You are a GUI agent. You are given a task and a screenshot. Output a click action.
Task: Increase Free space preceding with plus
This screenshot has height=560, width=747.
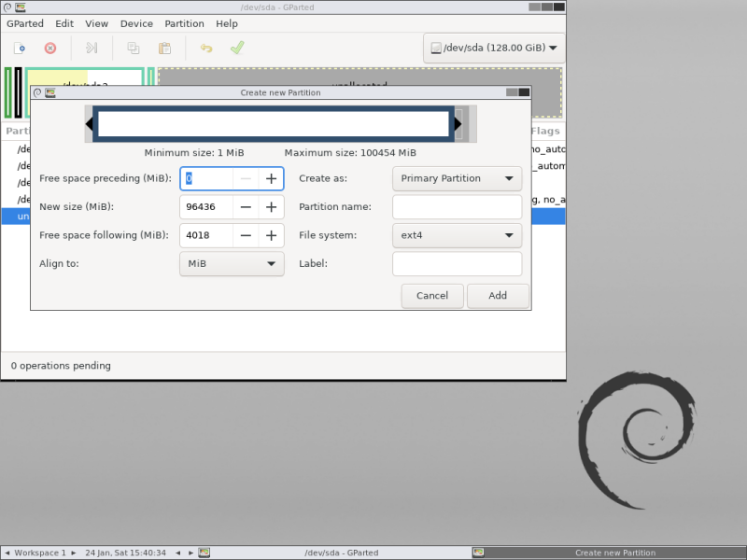(271, 178)
